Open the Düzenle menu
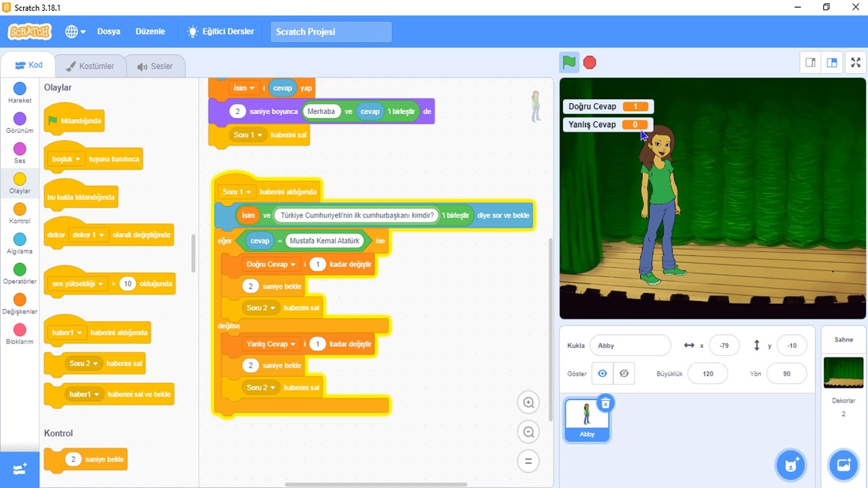The height and width of the screenshot is (488, 868). point(150,32)
